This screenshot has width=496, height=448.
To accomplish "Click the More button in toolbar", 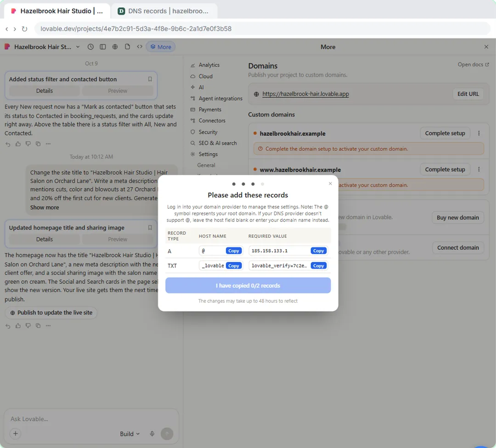I will point(161,47).
